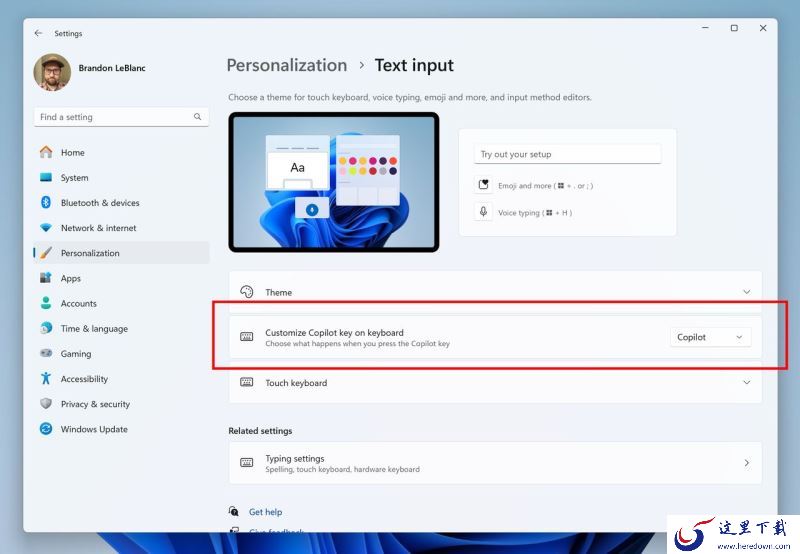Select Network & internet
Viewport: 800px width, 554px height.
(x=121, y=228)
